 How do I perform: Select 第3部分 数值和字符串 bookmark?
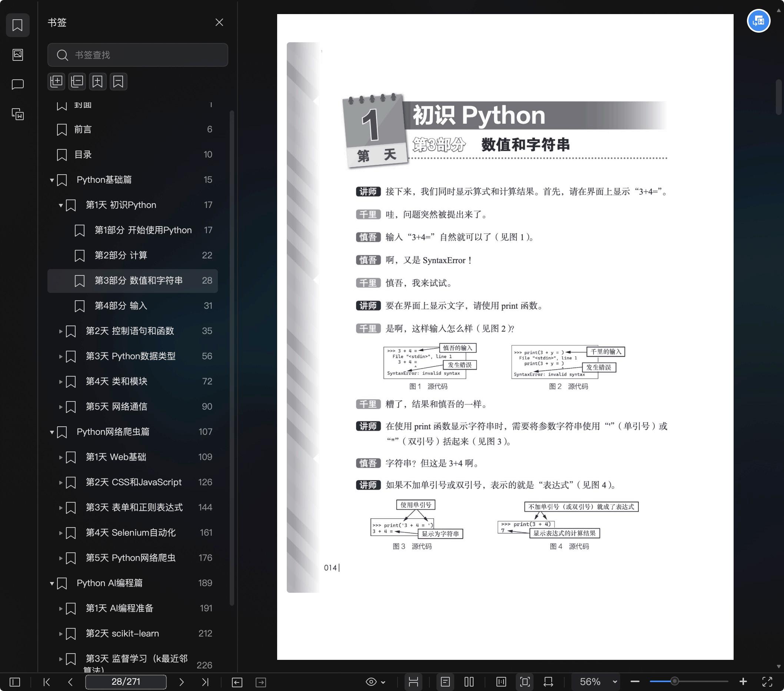(133, 281)
